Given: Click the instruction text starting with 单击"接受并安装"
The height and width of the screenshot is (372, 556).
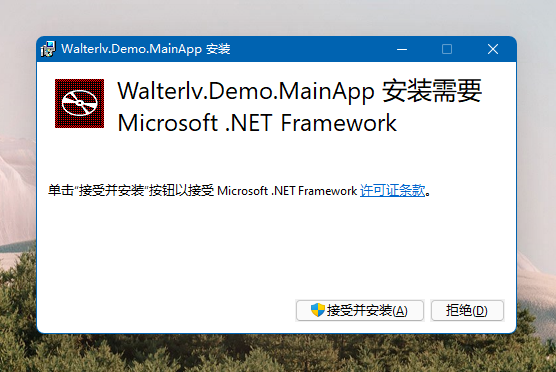Looking at the screenshot, I should [x=239, y=191].
